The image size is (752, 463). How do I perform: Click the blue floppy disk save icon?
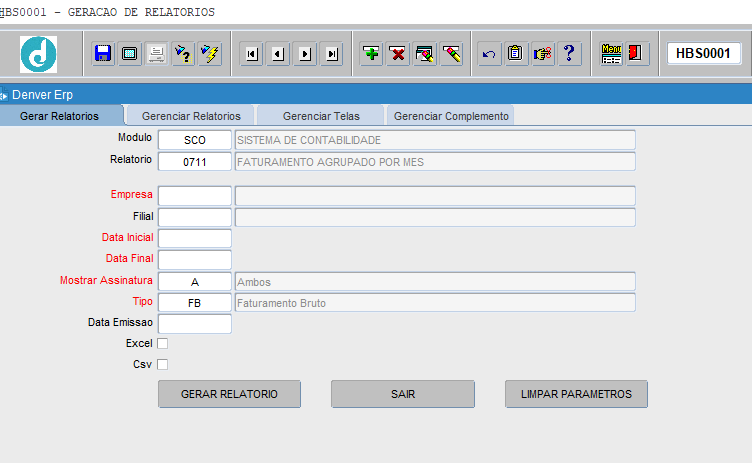coord(103,53)
